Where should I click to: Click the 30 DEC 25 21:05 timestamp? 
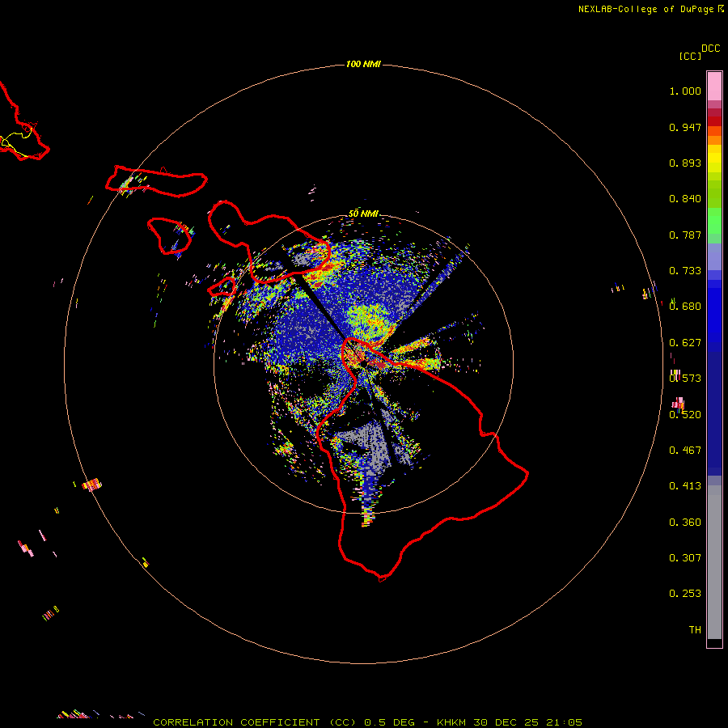528,722
